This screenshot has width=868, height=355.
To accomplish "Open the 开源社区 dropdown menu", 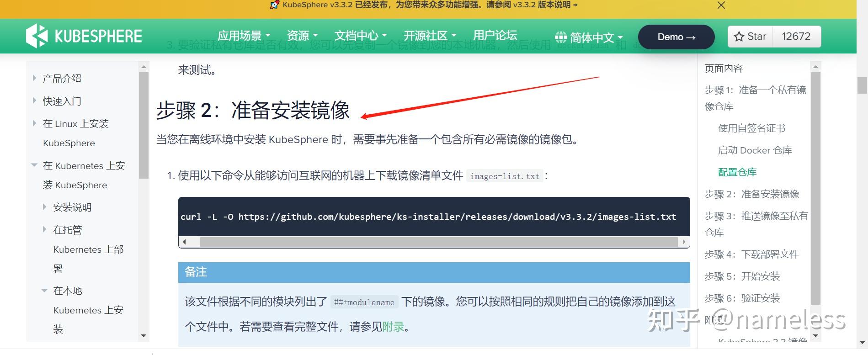I will coord(430,36).
